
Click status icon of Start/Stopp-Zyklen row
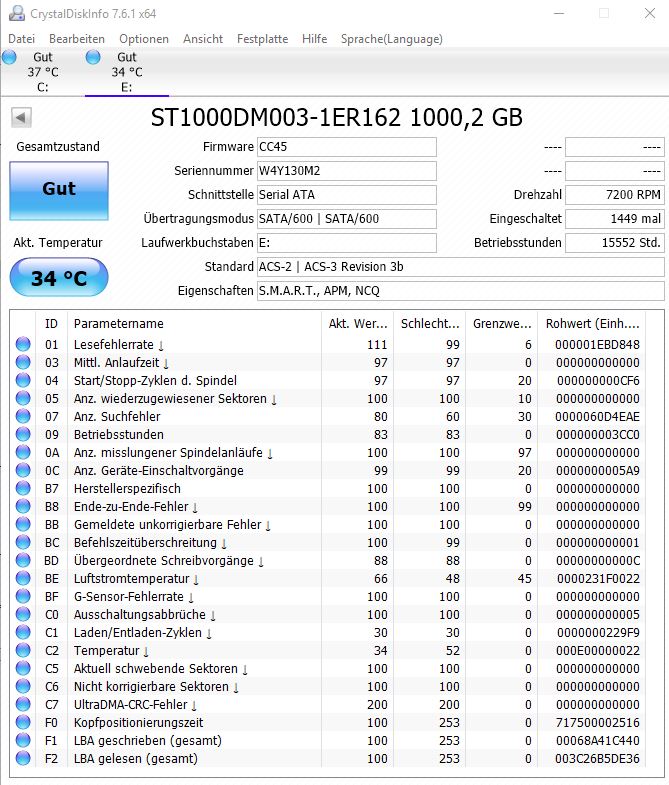pos(23,380)
